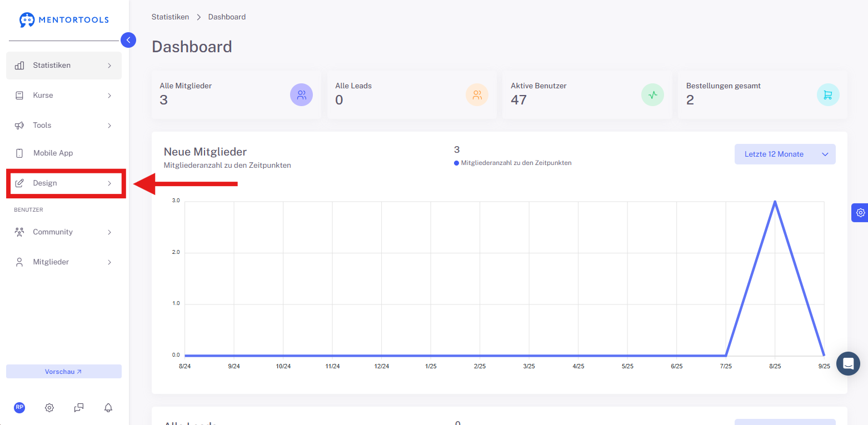Open the Mitglieder menu item
Viewport: 868px width, 425px height.
(64, 262)
